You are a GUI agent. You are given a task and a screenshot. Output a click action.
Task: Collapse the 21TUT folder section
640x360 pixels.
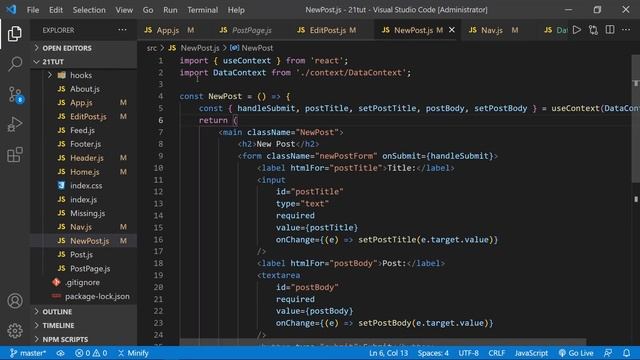coord(84,62)
